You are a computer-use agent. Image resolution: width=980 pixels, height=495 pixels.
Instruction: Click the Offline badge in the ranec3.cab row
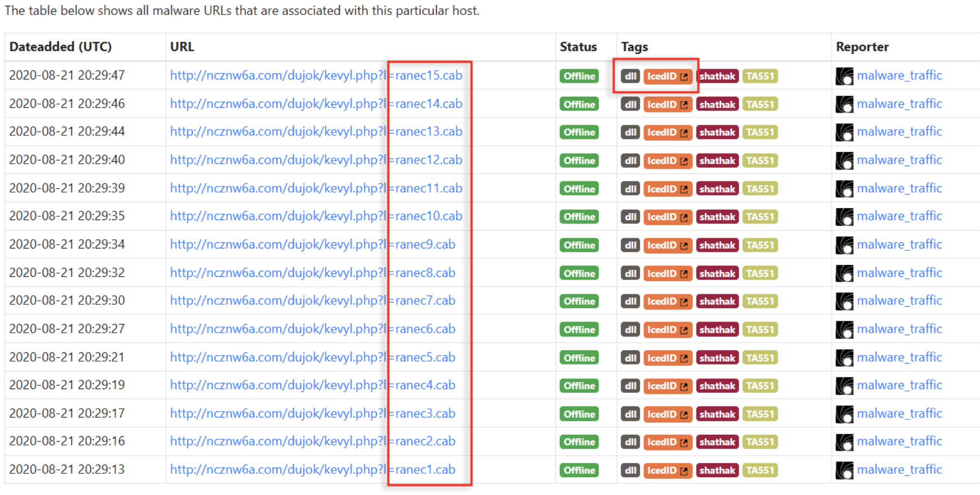pos(579,414)
